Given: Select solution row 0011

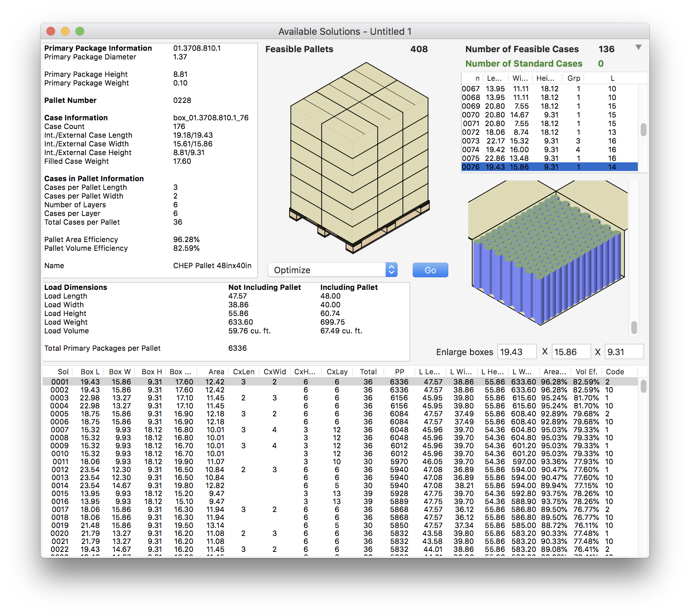Looking at the screenshot, I should click(340, 461).
